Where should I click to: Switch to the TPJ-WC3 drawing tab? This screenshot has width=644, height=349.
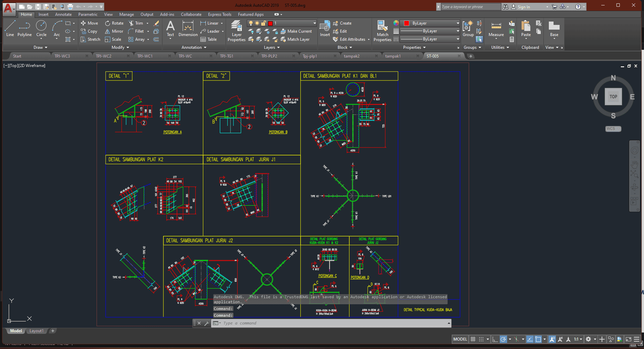point(62,56)
